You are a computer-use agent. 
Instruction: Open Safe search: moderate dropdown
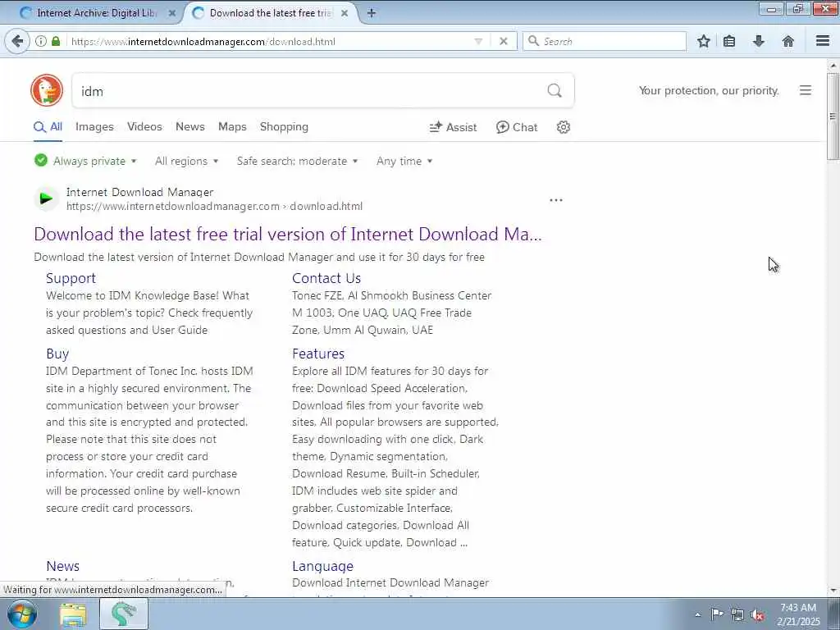(297, 161)
